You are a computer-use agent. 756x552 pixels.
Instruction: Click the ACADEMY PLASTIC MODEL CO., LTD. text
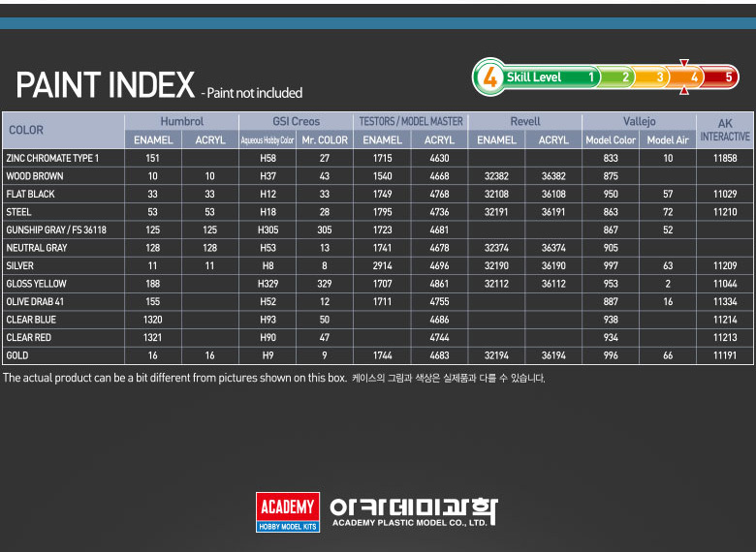click(410, 523)
